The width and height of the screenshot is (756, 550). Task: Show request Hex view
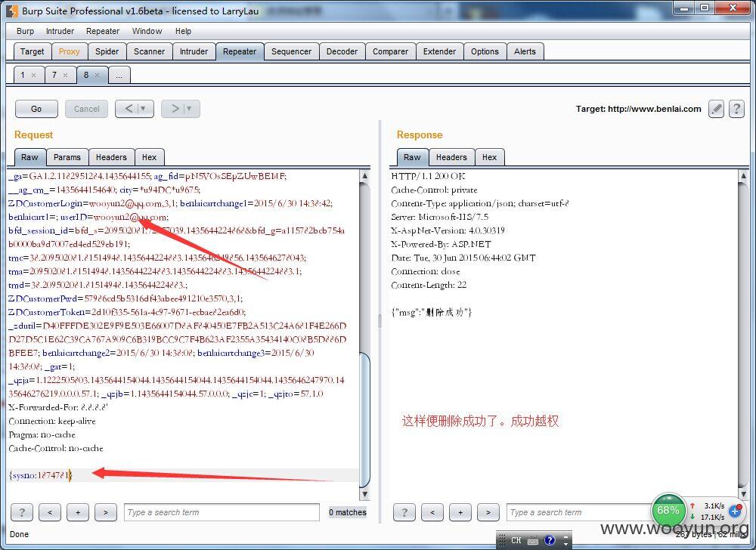point(150,157)
